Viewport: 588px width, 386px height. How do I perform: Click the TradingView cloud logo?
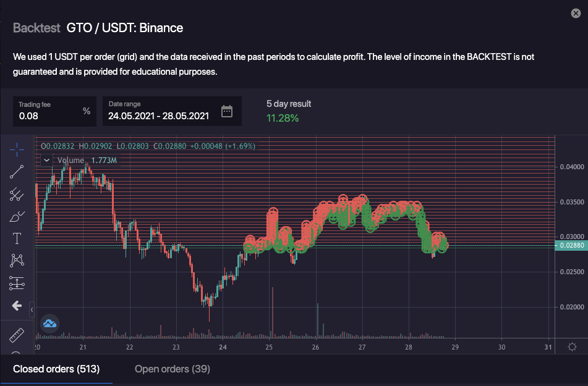pos(49,323)
